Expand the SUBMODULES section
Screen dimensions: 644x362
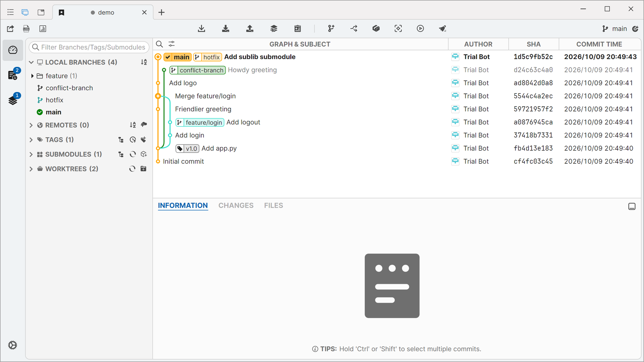pyautogui.click(x=31, y=154)
